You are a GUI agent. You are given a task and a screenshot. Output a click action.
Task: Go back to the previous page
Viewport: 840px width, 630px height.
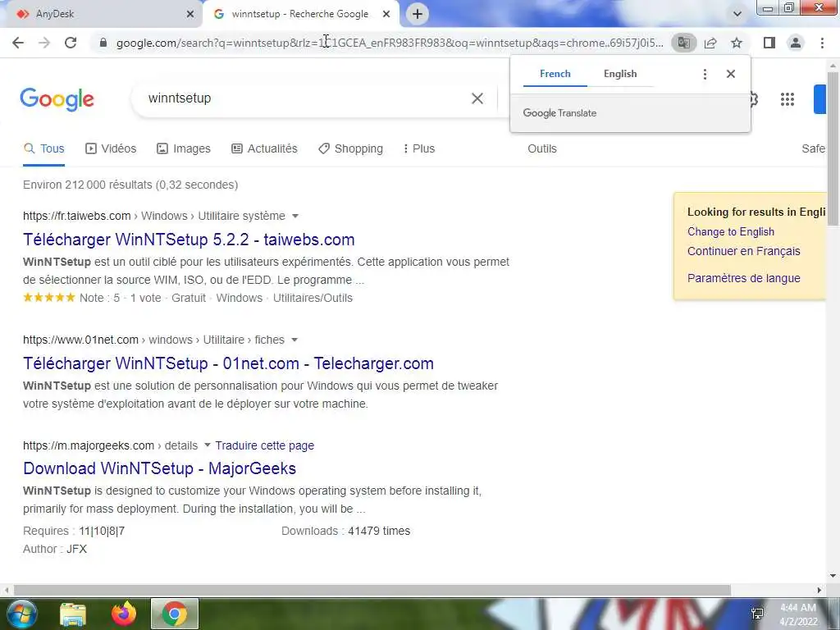pyautogui.click(x=18, y=43)
